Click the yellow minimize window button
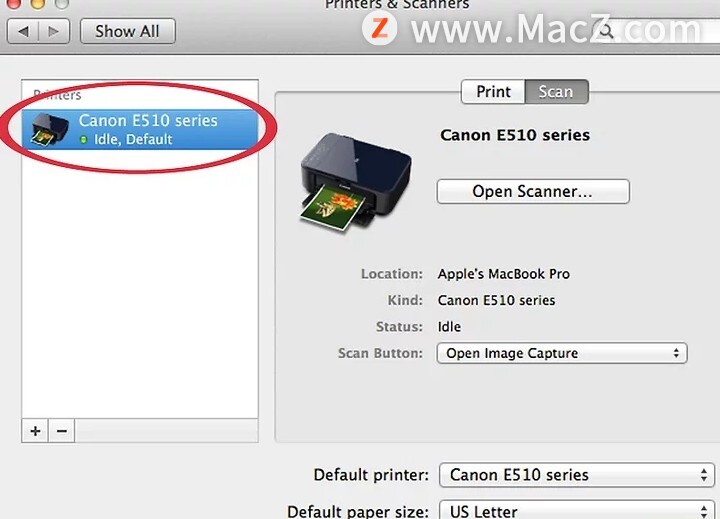720x519 pixels. point(38,3)
